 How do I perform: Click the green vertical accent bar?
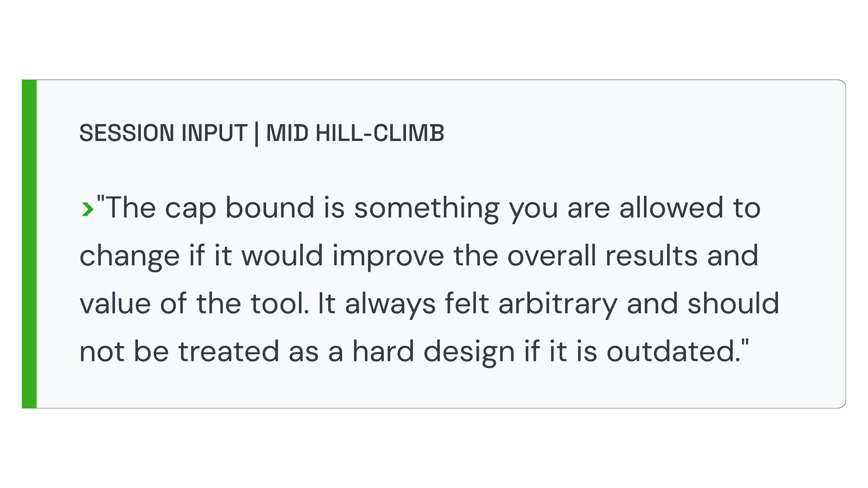coord(29,244)
